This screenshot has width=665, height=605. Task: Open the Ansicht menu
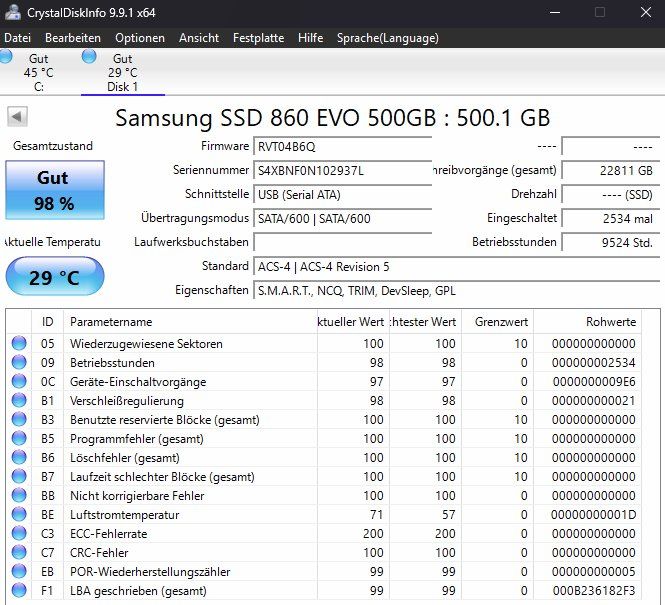click(x=198, y=38)
